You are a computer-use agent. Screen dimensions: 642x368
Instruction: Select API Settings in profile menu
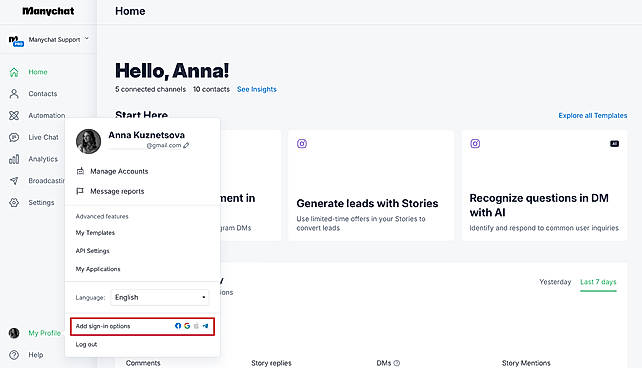[92, 251]
